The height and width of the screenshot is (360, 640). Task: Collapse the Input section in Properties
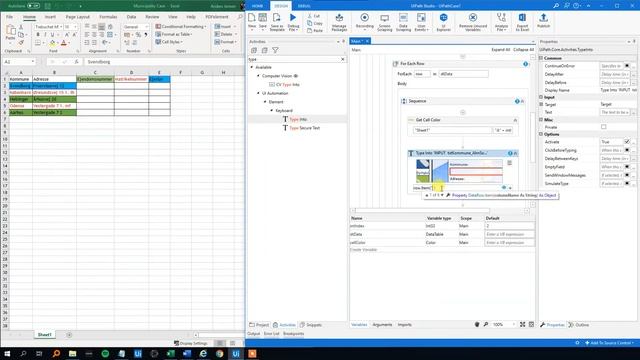[541, 97]
